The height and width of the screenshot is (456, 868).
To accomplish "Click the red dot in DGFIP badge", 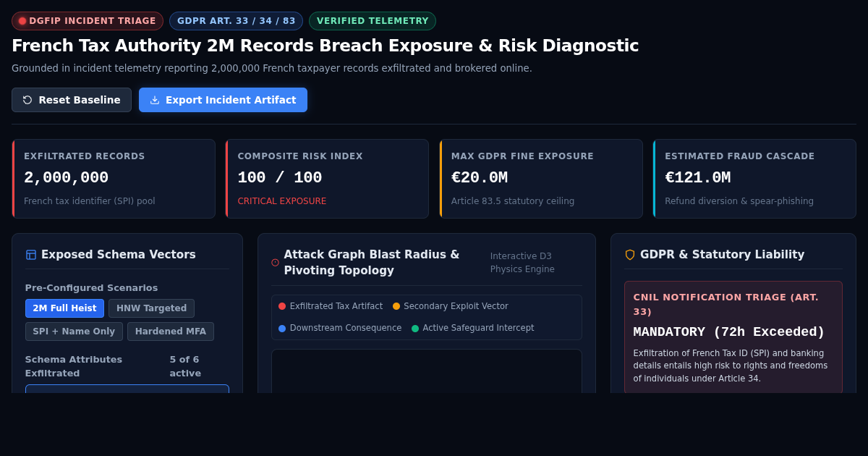I will tap(22, 21).
